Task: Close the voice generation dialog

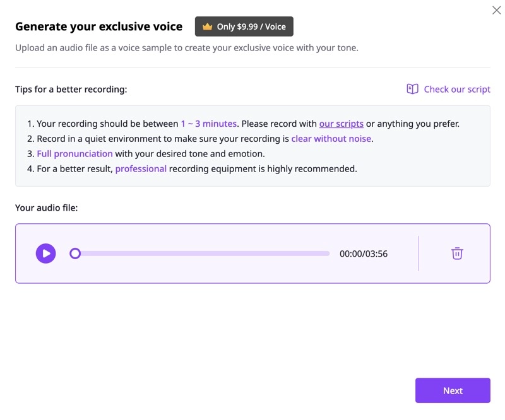Action: point(496,11)
